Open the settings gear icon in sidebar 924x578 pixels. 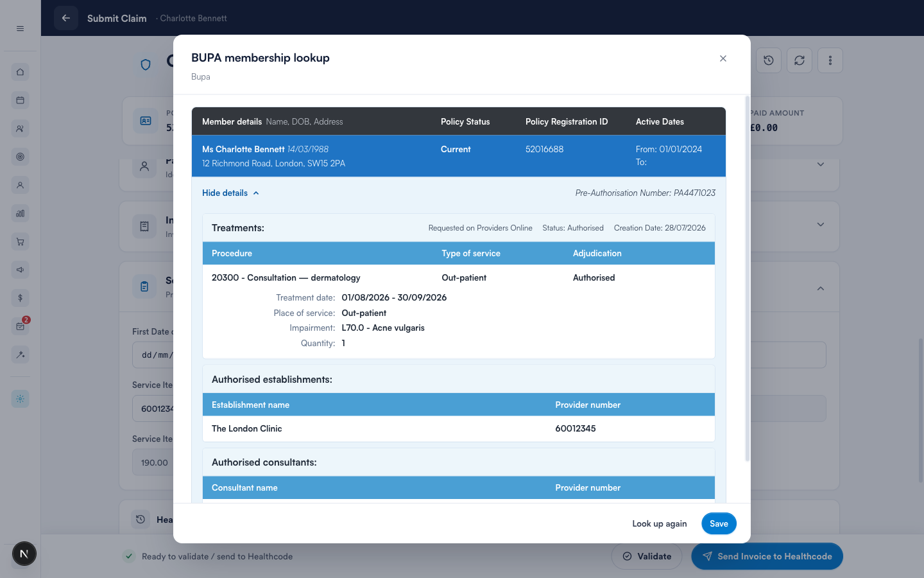click(20, 399)
